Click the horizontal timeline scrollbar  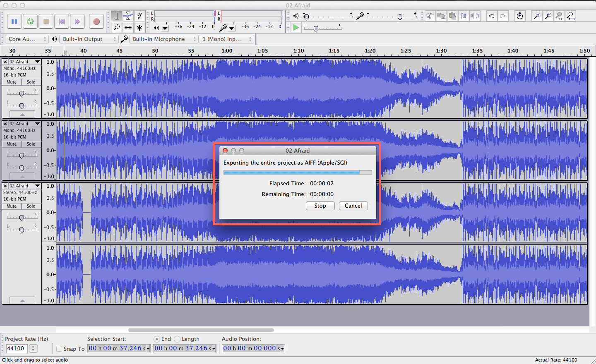pyautogui.click(x=201, y=330)
